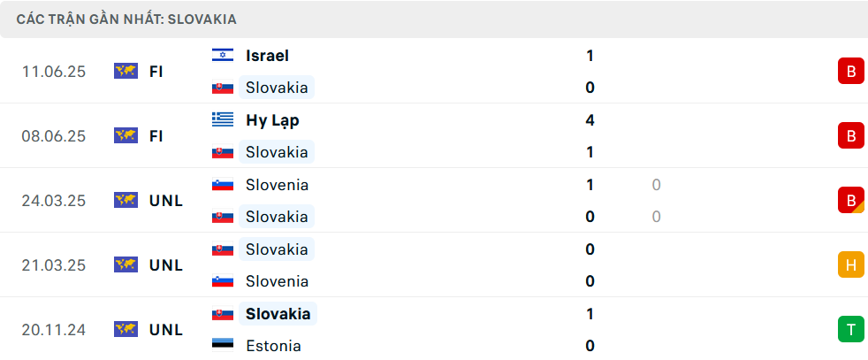Click the highlighted Slovakia in 20.11.24 match

[278, 314]
